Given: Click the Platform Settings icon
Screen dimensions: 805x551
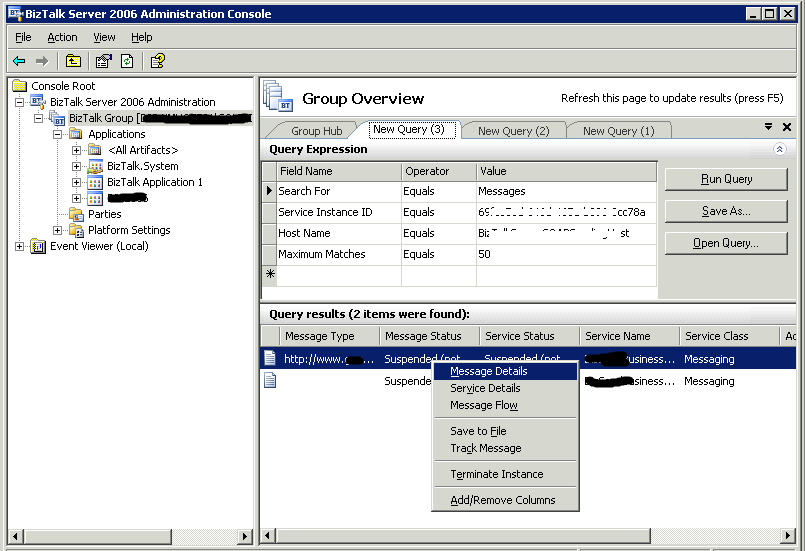Looking at the screenshot, I should (76, 231).
